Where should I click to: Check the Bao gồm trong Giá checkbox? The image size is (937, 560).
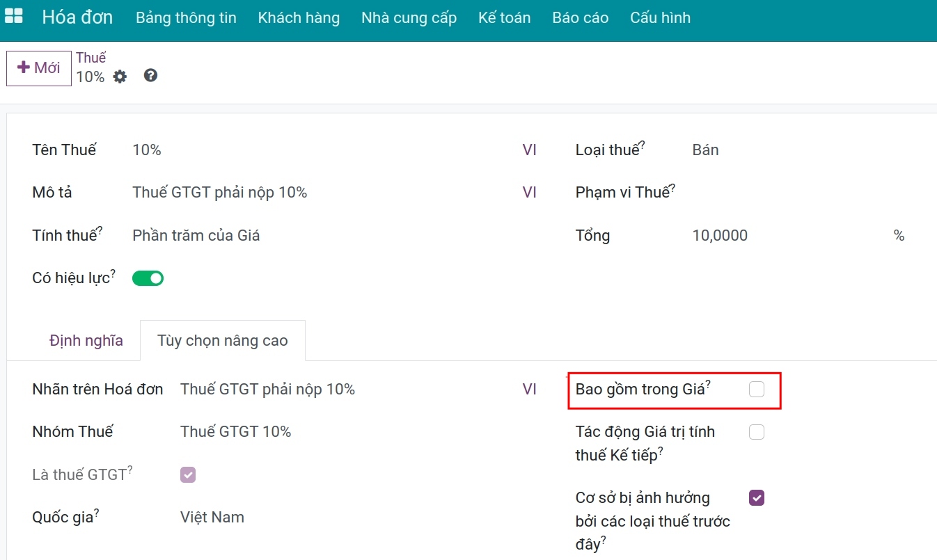pos(757,390)
